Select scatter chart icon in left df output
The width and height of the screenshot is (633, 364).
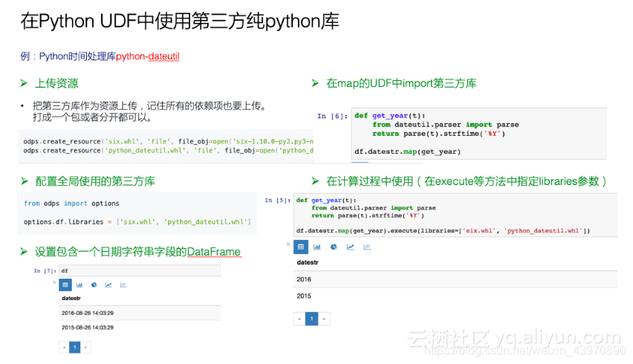tap(123, 285)
